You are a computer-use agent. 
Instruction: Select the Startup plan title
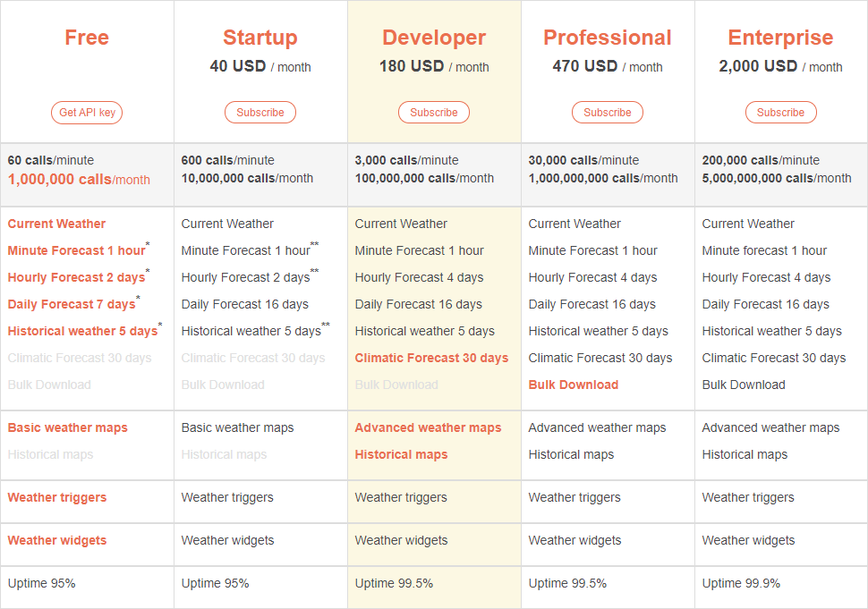point(260,38)
